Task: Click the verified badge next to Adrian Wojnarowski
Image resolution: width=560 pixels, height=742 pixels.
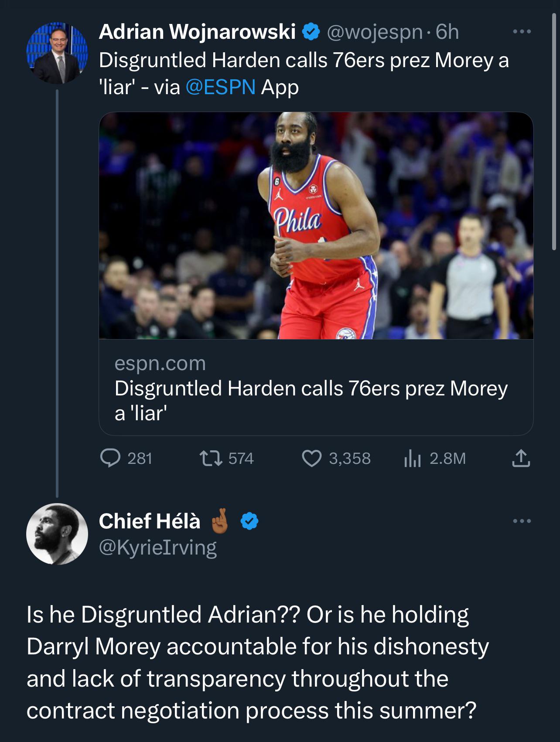Action: [311, 32]
